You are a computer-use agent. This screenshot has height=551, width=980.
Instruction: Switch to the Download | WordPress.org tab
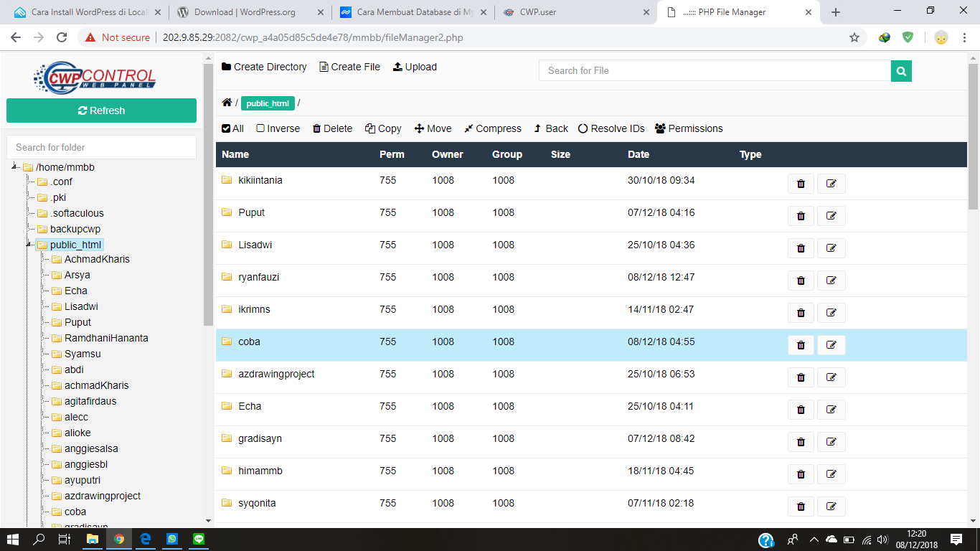[244, 12]
